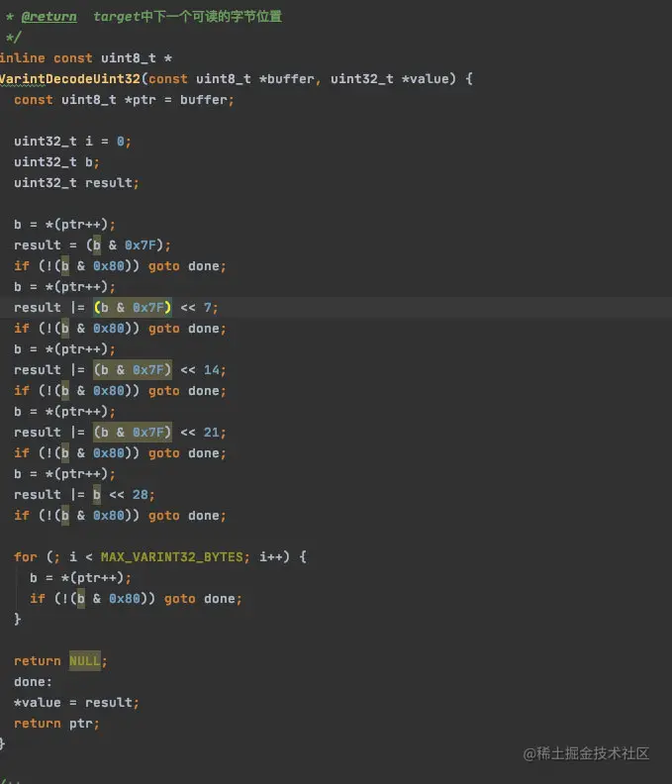Viewport: 672px width, 784px height.
Task: Click the 'inline' keyword
Action: [23, 58]
